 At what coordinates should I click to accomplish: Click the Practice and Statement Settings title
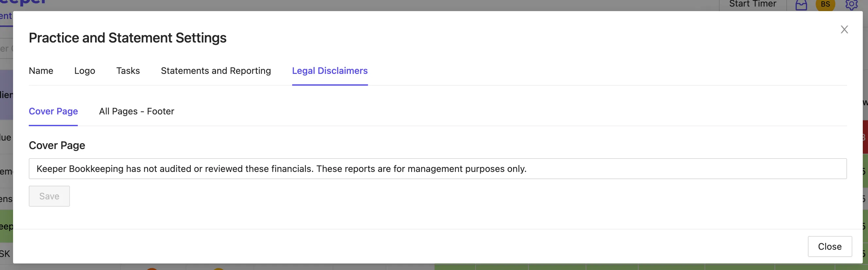(127, 38)
